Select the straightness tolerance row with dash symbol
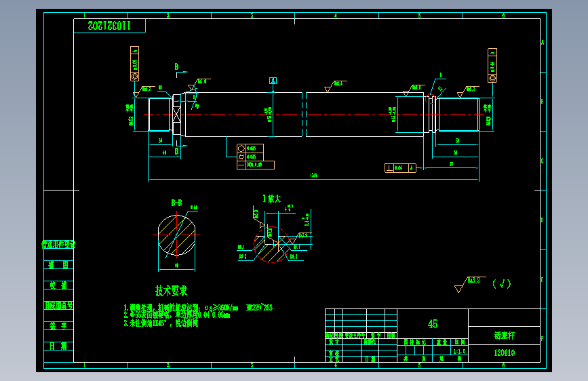Screen dimensions: 588x381 pos(256,165)
